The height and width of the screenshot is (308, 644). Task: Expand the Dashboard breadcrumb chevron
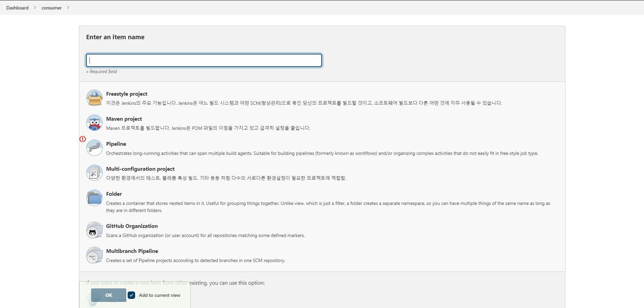35,7
